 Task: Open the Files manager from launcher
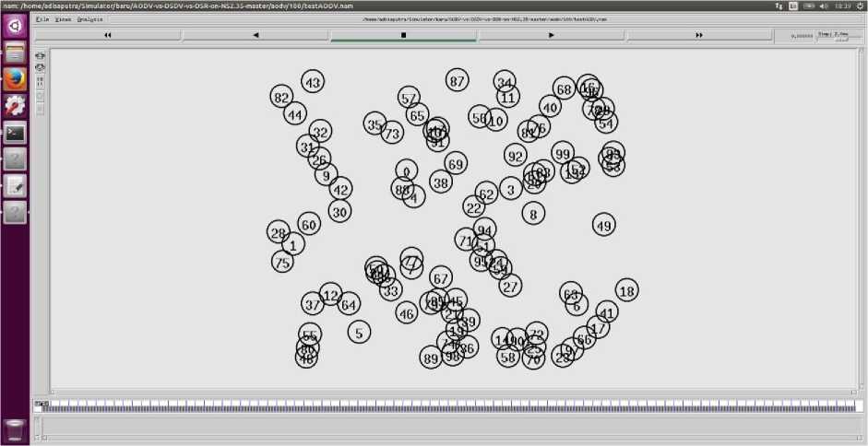coord(15,53)
